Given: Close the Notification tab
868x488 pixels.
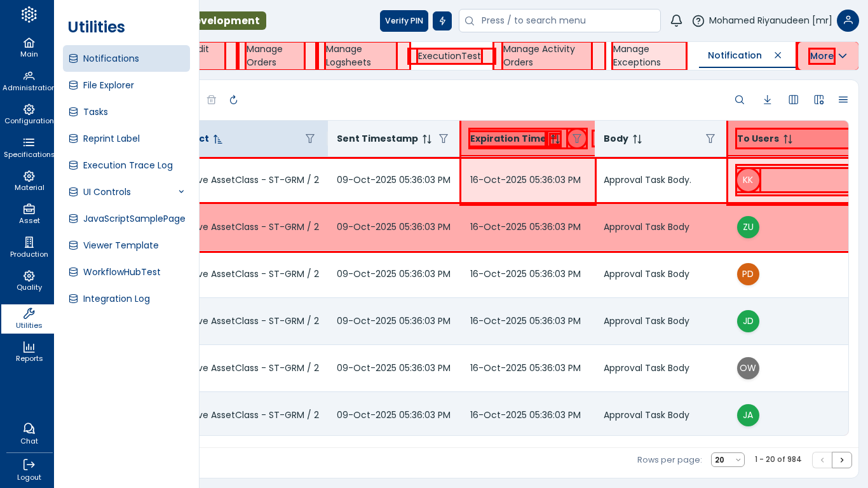Looking at the screenshot, I should (x=778, y=55).
